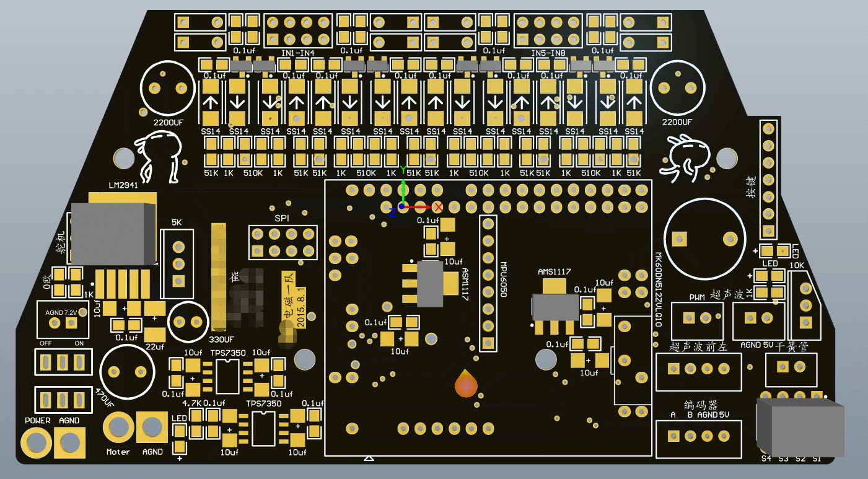The height and width of the screenshot is (479, 868).
Task: Click the Moter pad label
Action: pos(118,452)
